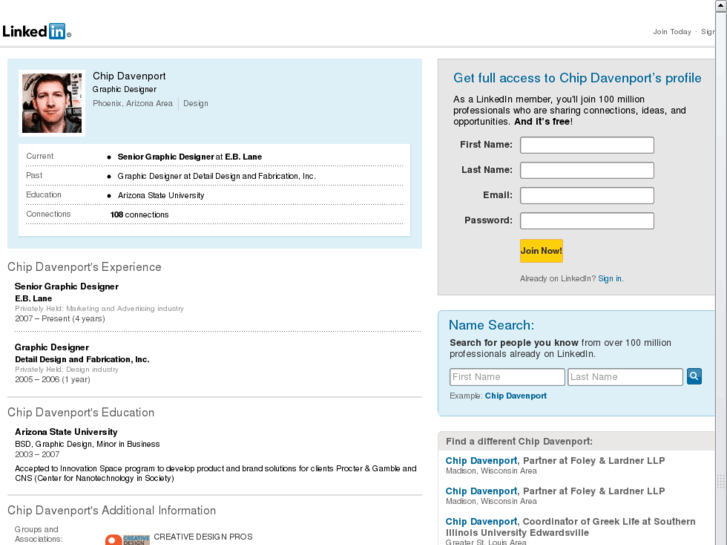
Task: Click the name search magnifier button
Action: click(x=694, y=376)
